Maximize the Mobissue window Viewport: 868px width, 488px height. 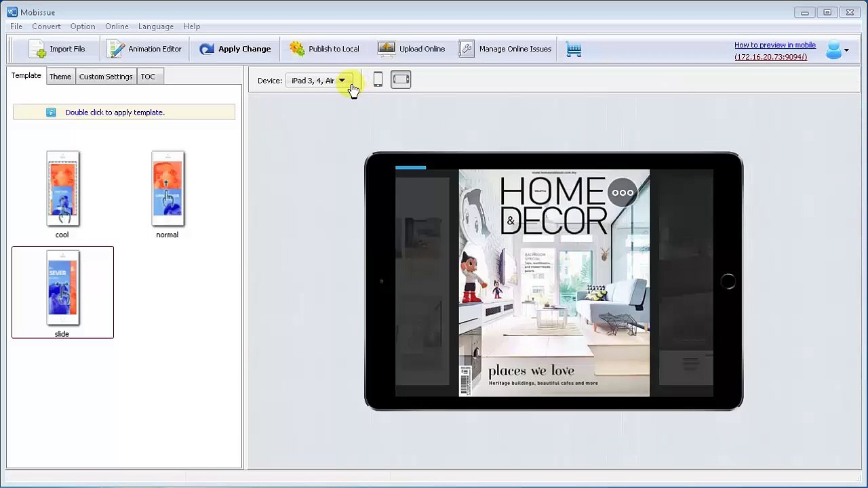coord(827,12)
